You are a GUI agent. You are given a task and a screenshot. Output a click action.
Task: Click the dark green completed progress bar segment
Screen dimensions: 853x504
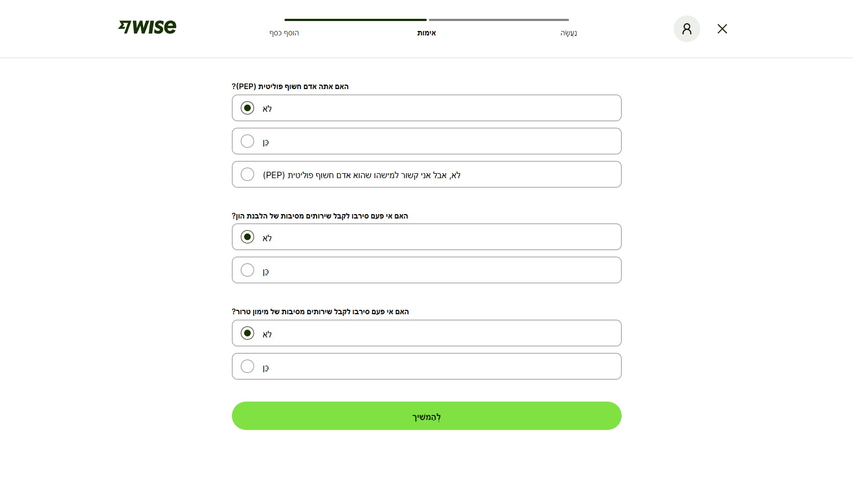coord(355,20)
